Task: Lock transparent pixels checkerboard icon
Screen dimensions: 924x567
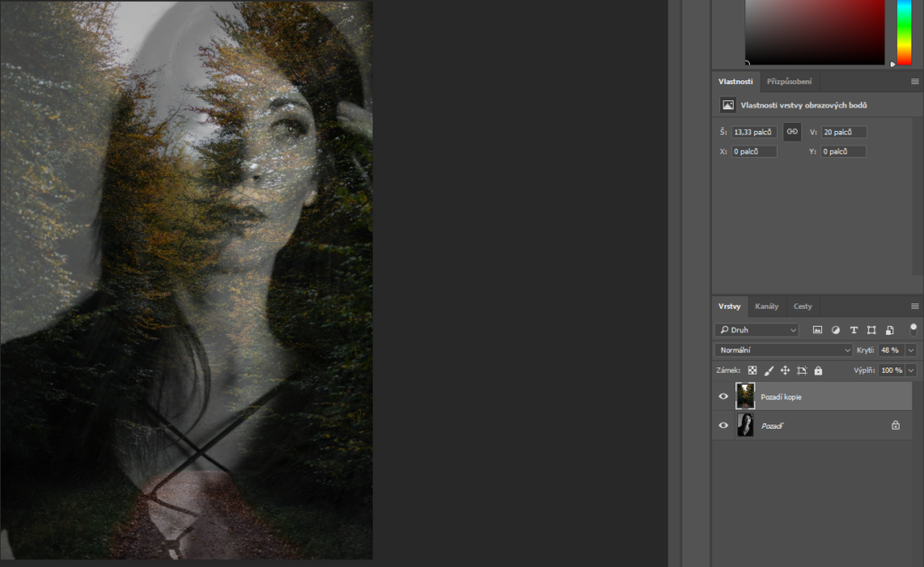Action: tap(753, 371)
